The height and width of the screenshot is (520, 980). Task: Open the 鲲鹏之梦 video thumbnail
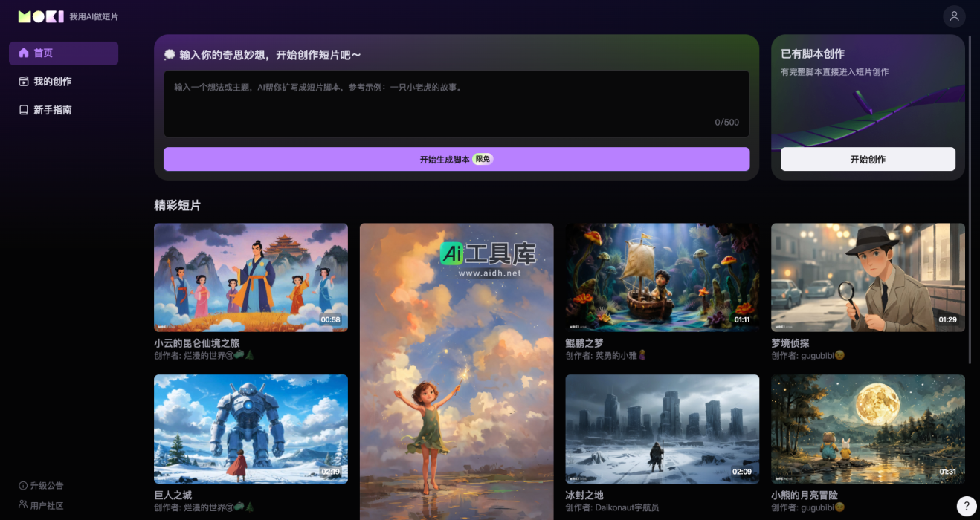(x=662, y=277)
